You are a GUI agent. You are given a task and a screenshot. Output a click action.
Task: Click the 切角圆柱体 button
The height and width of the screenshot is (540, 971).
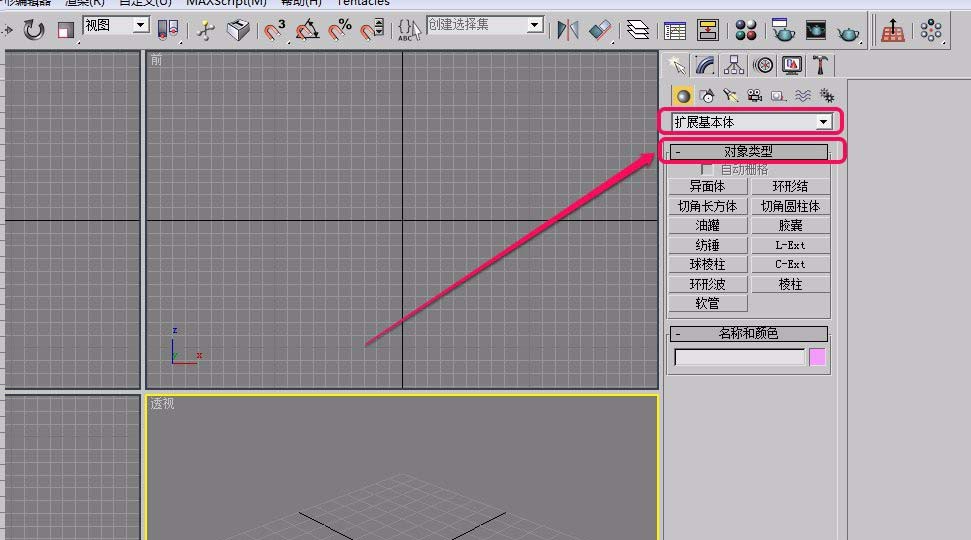[x=790, y=206]
